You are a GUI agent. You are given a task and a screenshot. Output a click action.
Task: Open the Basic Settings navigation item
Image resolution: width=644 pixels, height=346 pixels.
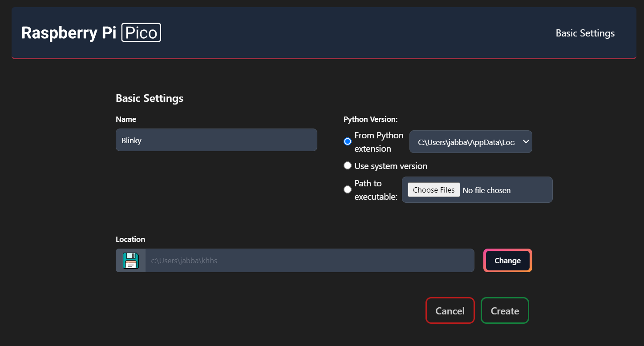coord(585,33)
